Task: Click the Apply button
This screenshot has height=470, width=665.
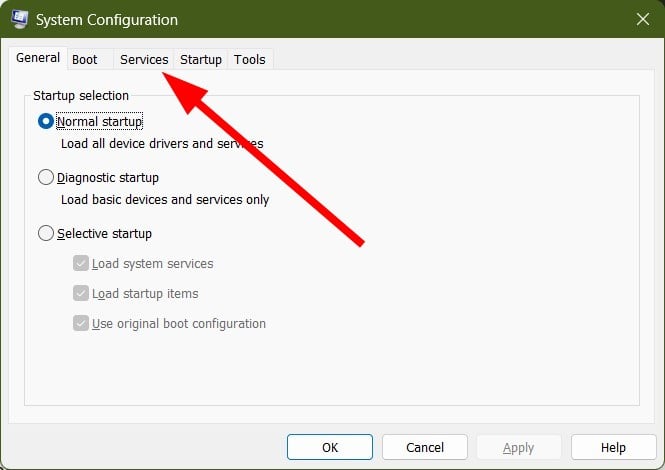Action: [519, 447]
